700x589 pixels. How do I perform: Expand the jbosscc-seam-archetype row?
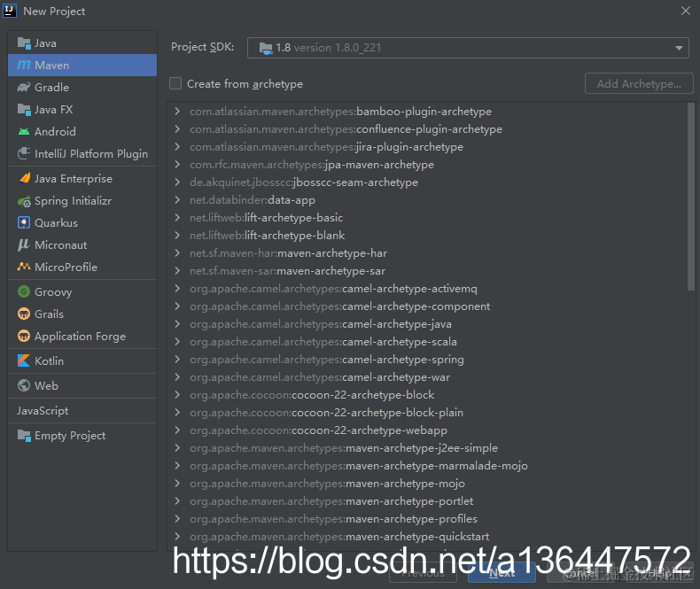[x=177, y=182]
